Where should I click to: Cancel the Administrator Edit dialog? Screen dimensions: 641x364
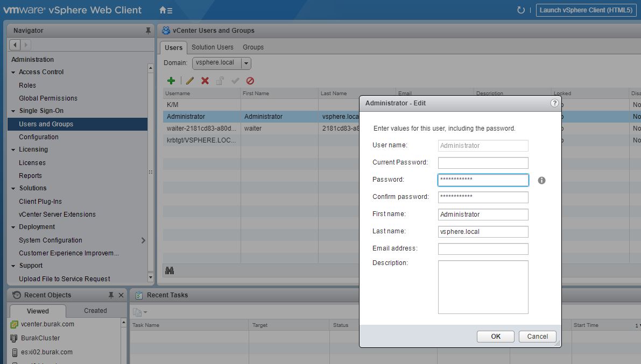(538, 336)
